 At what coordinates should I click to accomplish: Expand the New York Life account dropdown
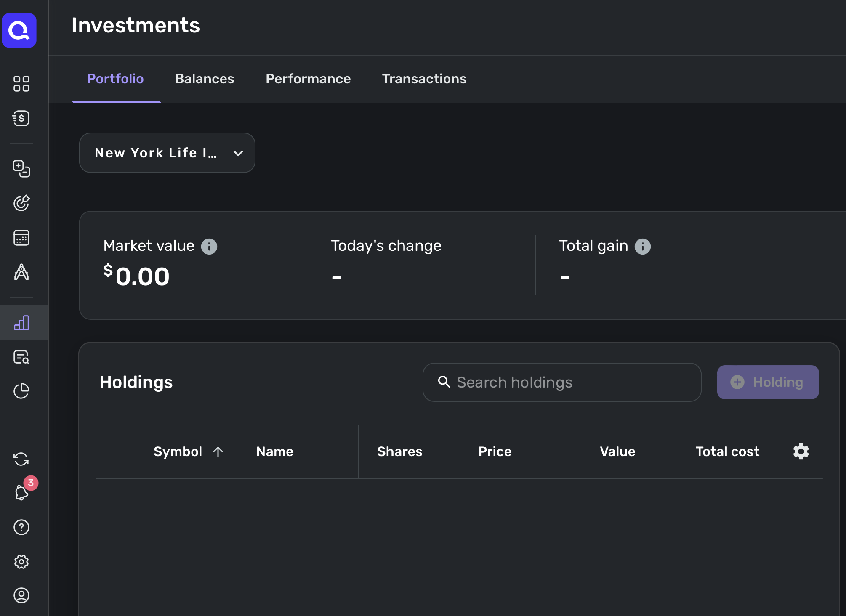click(x=167, y=153)
